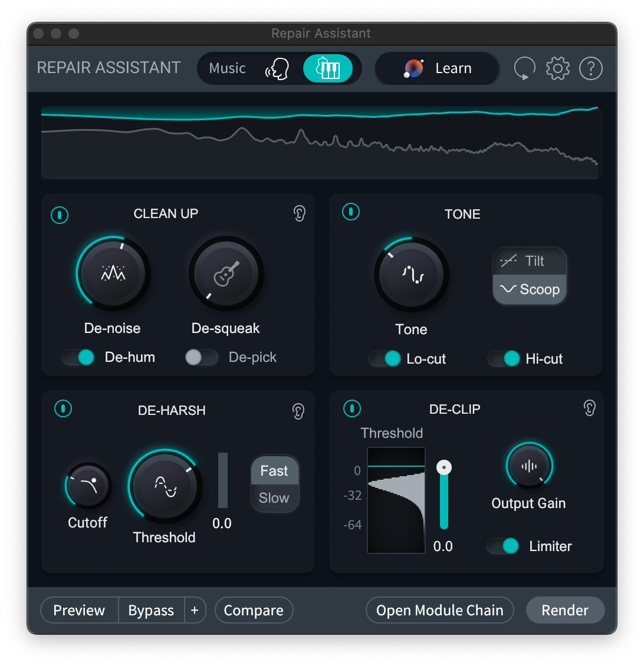Image resolution: width=644 pixels, height=666 pixels.
Task: Adjust the De-Clip Threshold slider
Action: pos(443,466)
